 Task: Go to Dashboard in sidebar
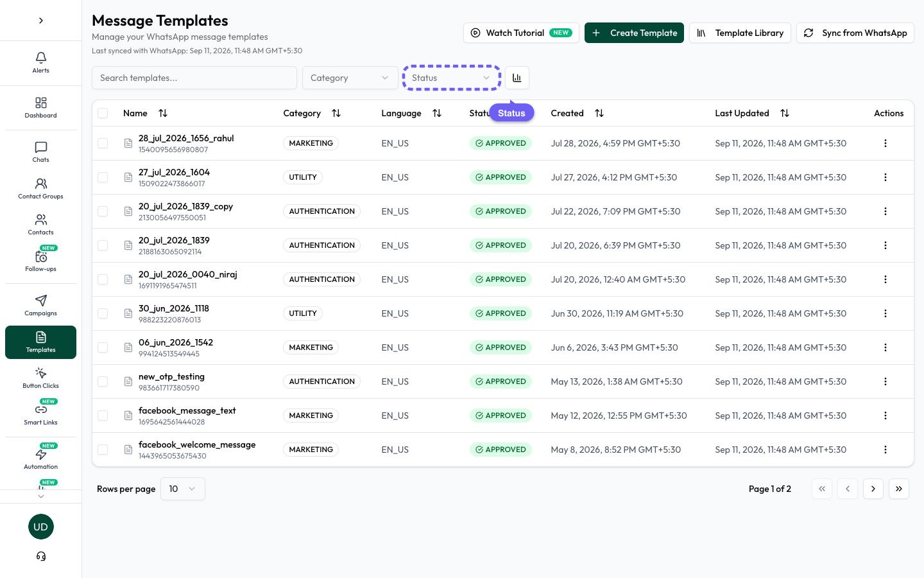(41, 107)
